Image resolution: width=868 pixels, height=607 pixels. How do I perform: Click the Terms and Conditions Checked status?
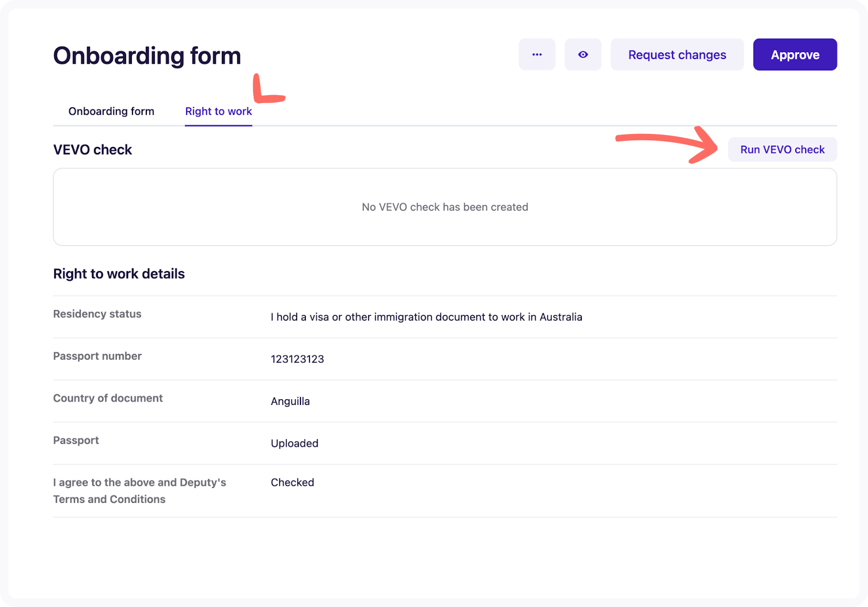click(x=292, y=482)
